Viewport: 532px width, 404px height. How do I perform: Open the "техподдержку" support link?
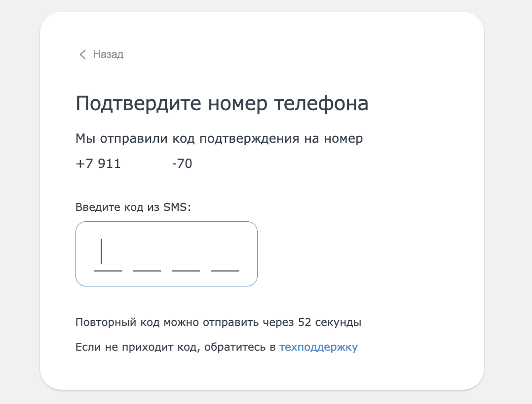tap(318, 347)
